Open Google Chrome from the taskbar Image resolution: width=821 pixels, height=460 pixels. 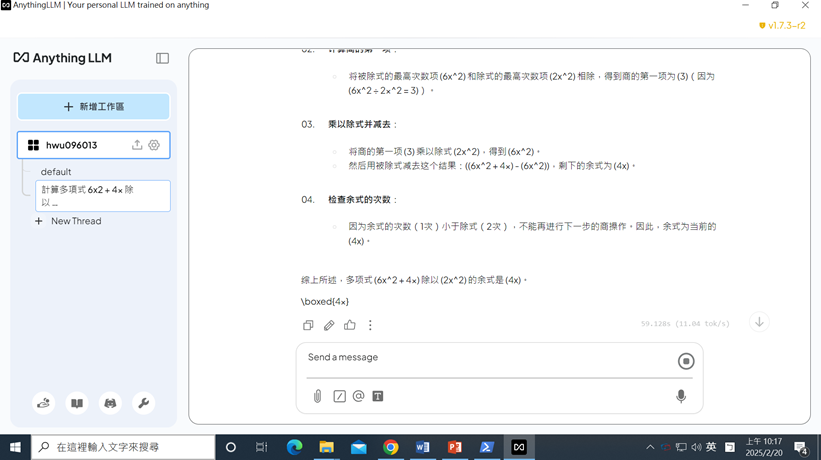coord(390,447)
